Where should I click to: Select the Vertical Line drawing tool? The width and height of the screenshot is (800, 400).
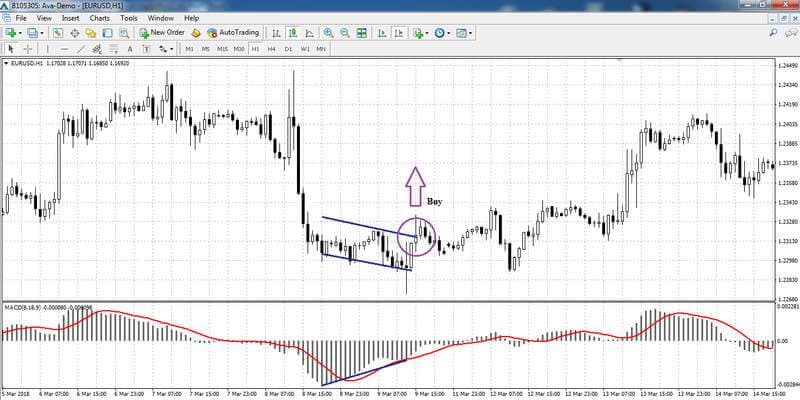(x=47, y=49)
